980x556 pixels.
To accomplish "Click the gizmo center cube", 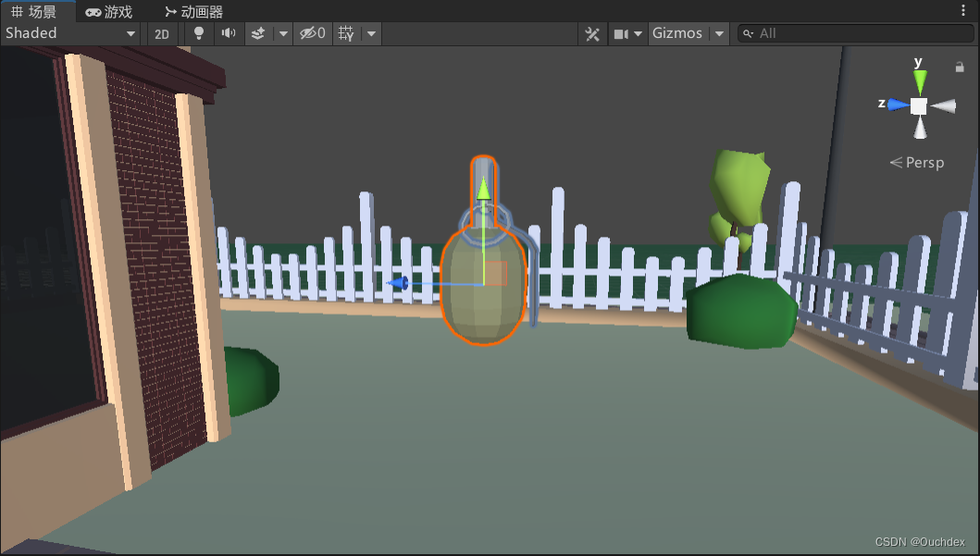I will click(918, 106).
